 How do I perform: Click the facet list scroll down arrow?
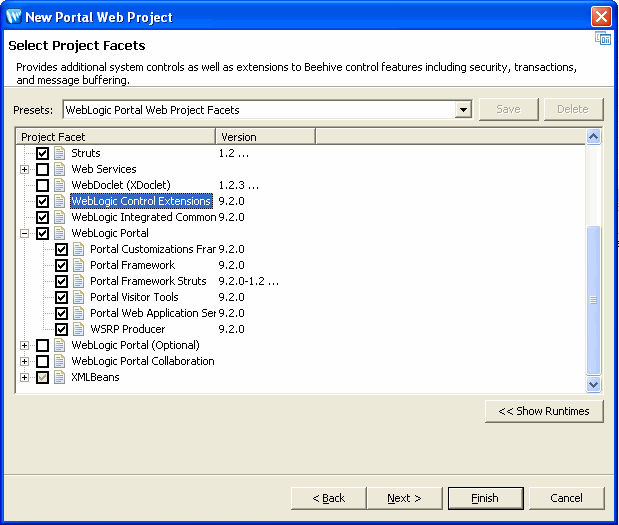tap(593, 384)
